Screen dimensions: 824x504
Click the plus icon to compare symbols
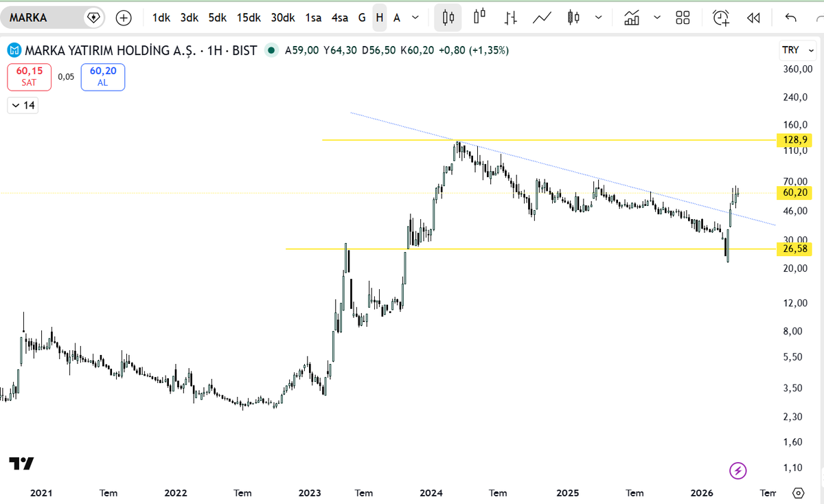pos(124,18)
